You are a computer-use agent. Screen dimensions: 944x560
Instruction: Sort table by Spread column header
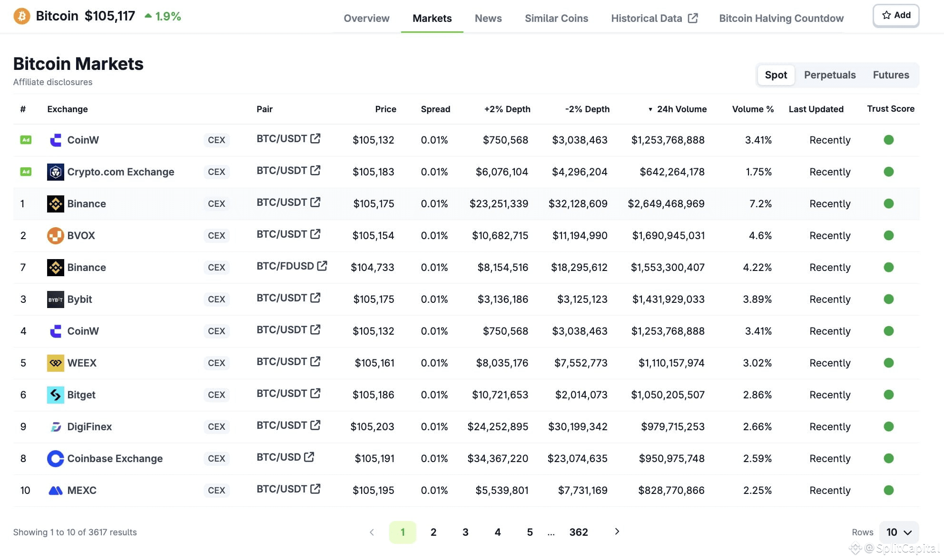(435, 109)
